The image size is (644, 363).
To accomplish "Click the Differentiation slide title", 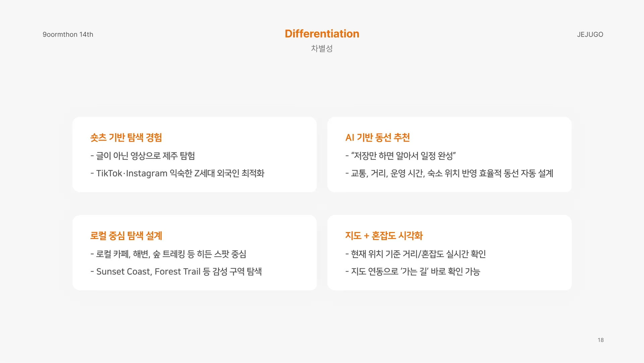I will click(x=322, y=34).
